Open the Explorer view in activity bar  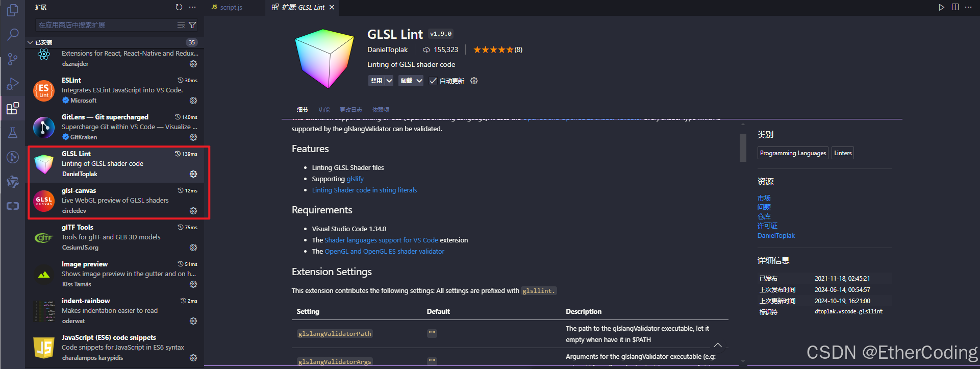click(13, 10)
